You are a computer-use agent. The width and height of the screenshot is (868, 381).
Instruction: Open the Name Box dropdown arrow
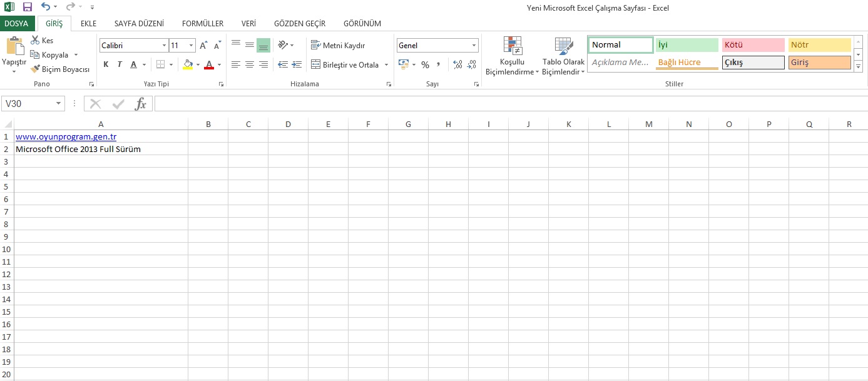pyautogui.click(x=59, y=104)
